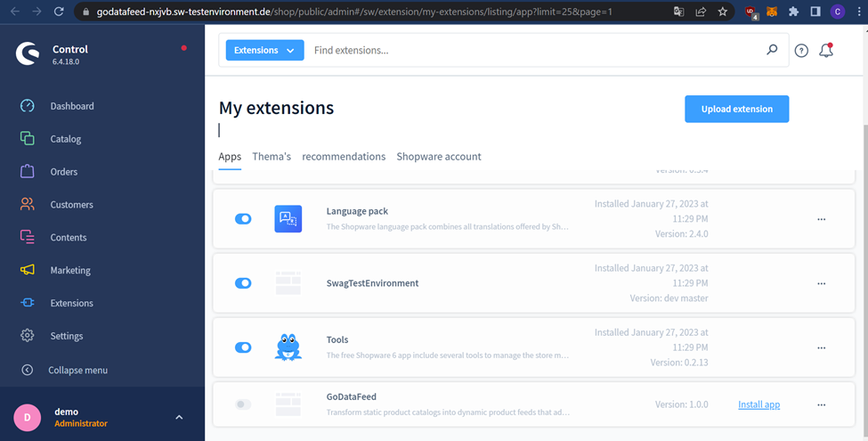The image size is (868, 441).
Task: Click Upload extension button
Action: coord(737,110)
